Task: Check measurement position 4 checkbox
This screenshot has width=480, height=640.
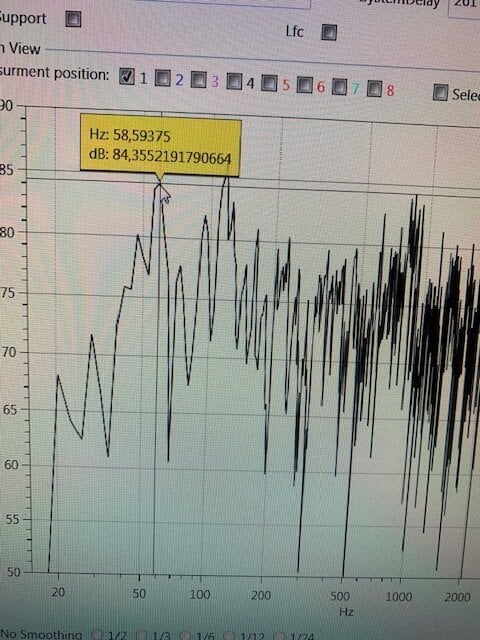Action: pos(234,82)
